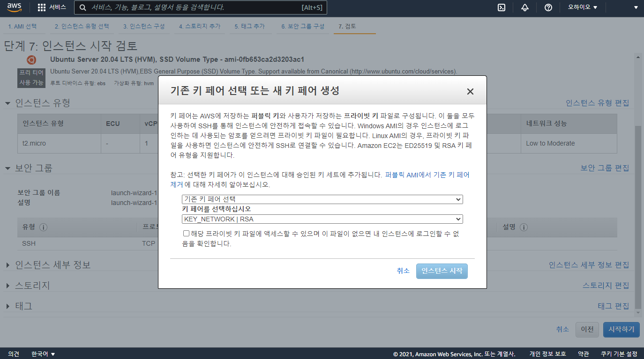Open CloudShell terminal icon
The width and height of the screenshot is (644, 359).
[502, 7]
